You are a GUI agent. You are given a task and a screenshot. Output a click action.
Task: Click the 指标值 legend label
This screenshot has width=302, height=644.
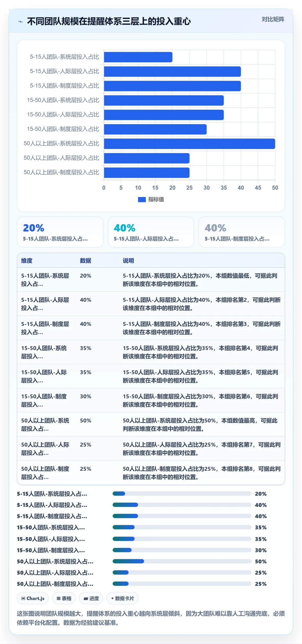156,199
